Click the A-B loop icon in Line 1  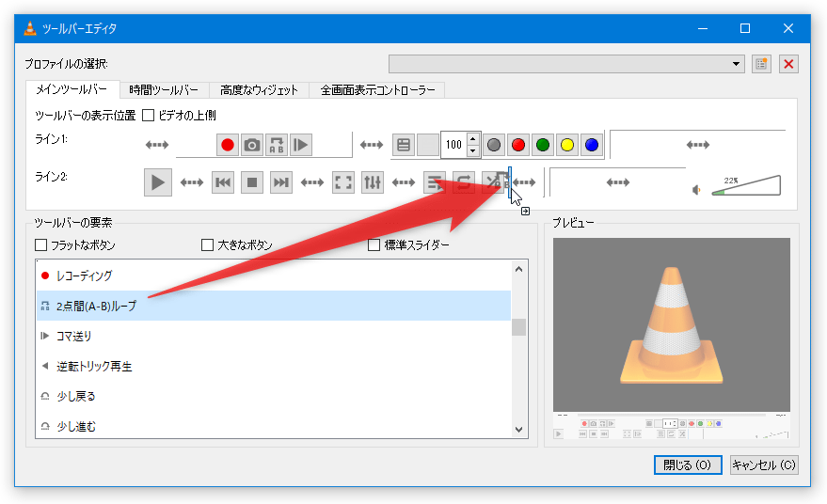pos(277,145)
